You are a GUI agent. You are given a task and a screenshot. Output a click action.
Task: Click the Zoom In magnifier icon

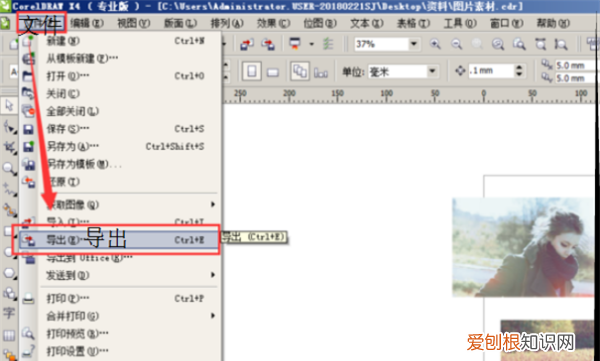435,44
